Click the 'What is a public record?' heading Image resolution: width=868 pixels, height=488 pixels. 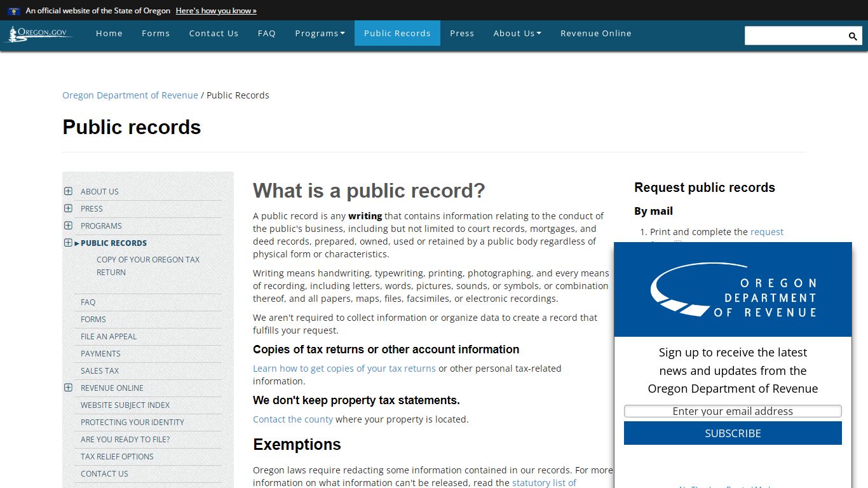point(369,191)
